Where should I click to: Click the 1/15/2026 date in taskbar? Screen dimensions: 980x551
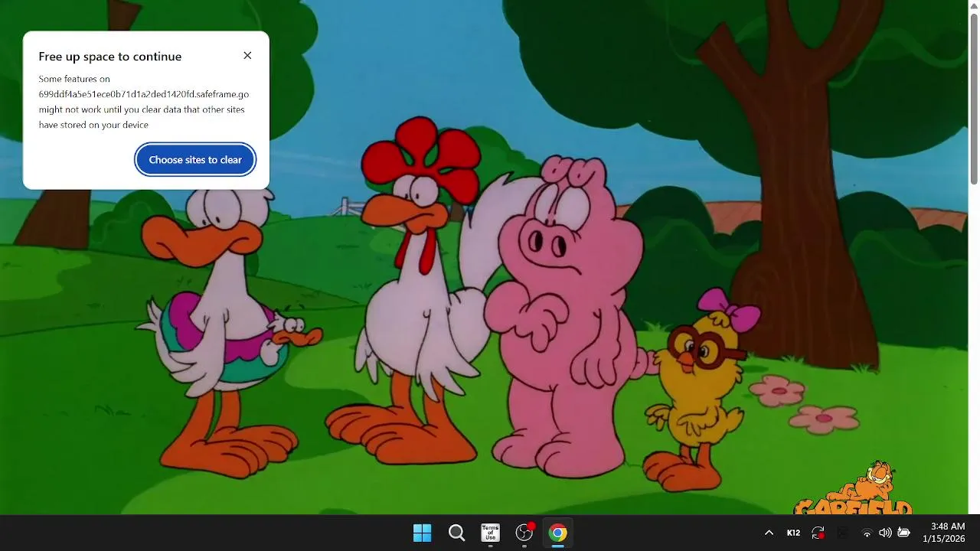pyautogui.click(x=944, y=539)
